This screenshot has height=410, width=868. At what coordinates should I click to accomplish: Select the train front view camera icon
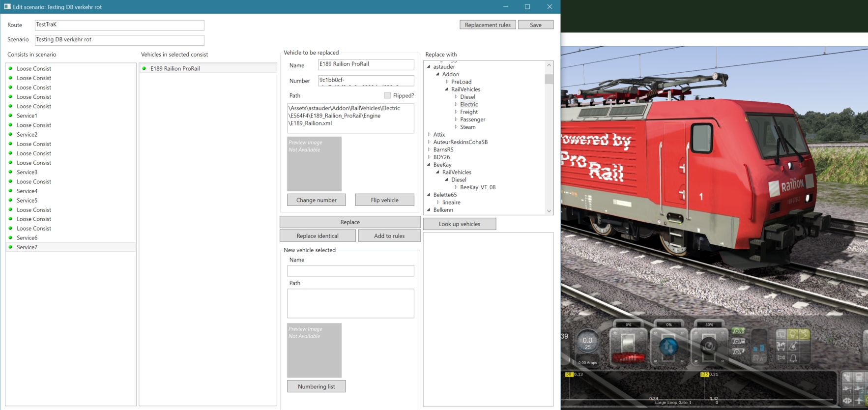[859, 377]
